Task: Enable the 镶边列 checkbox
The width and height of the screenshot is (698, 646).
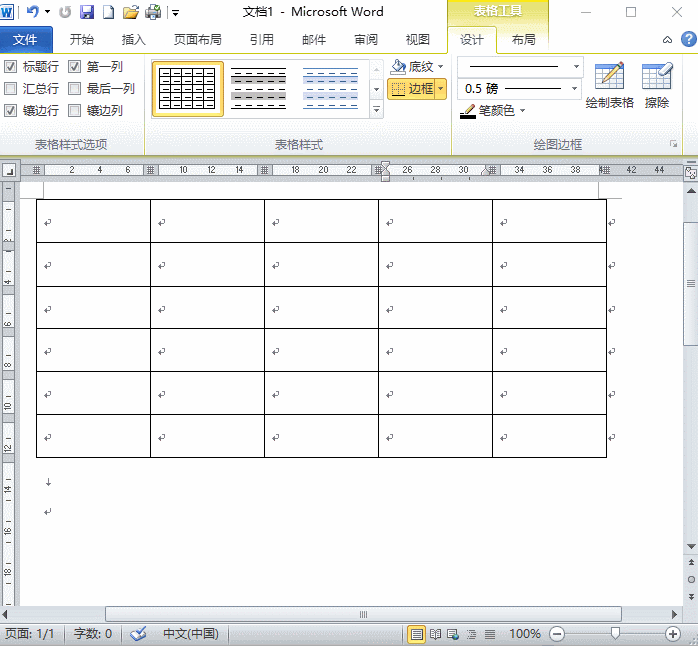Action: (x=74, y=110)
